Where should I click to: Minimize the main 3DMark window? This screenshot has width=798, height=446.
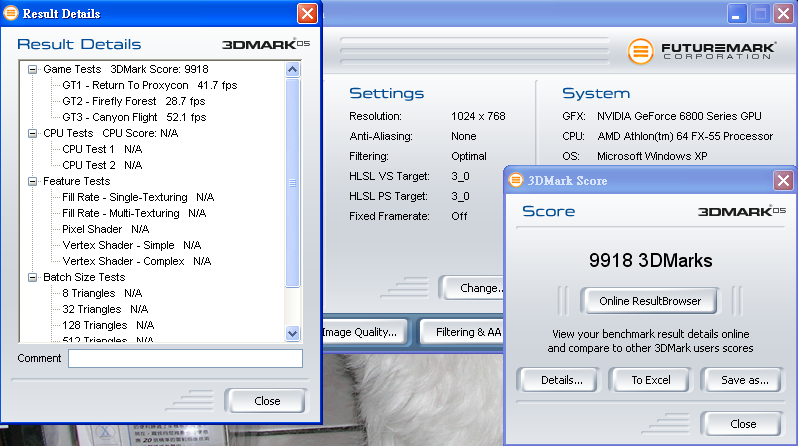737,14
